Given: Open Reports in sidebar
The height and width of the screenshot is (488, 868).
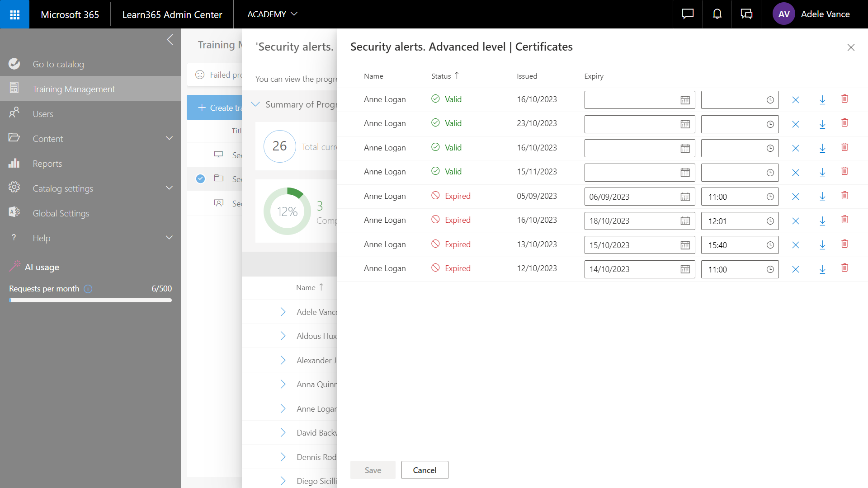Looking at the screenshot, I should (47, 164).
